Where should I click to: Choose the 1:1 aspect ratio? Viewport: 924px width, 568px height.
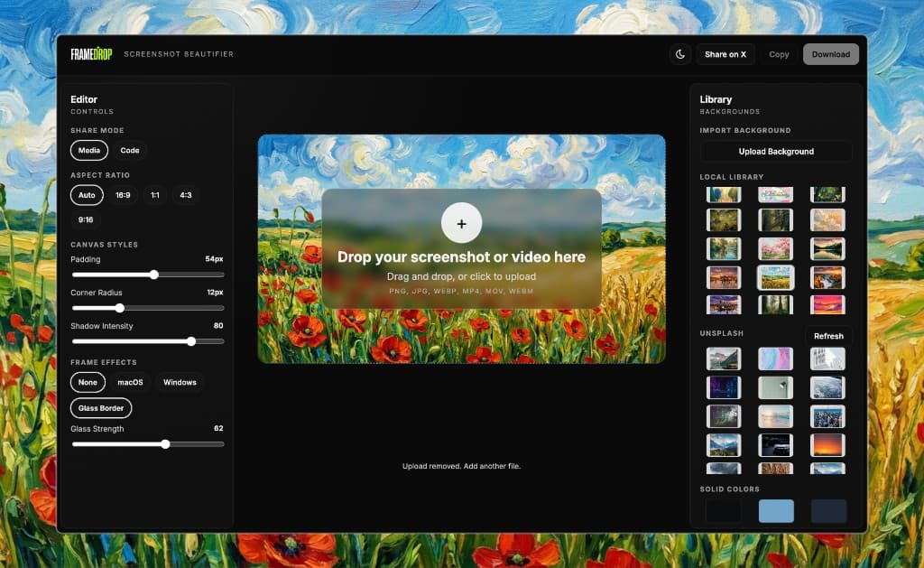[x=155, y=195]
